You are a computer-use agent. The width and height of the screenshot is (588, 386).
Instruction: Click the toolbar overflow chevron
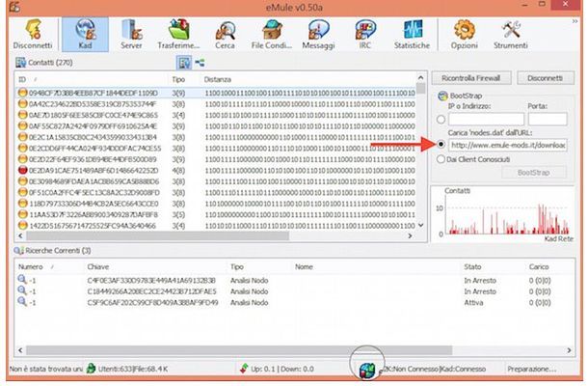point(575,21)
